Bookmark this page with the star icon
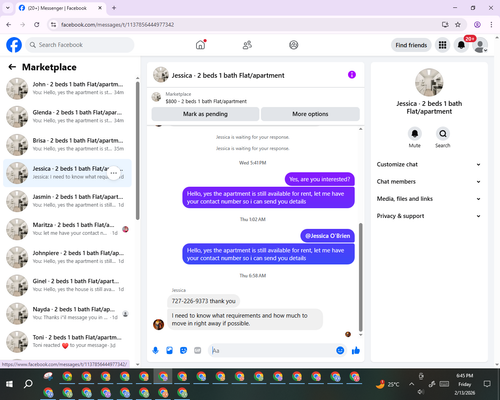This screenshot has width=500, height=400. point(458,25)
